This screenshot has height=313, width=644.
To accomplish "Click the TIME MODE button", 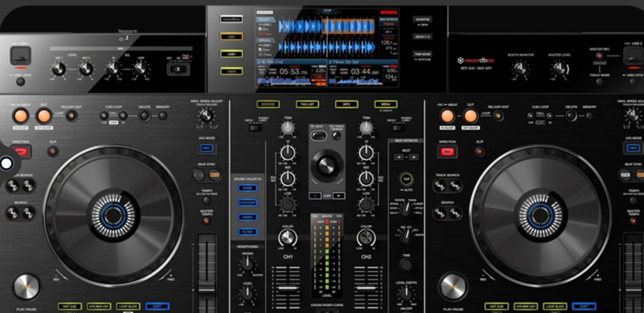I will [422, 54].
